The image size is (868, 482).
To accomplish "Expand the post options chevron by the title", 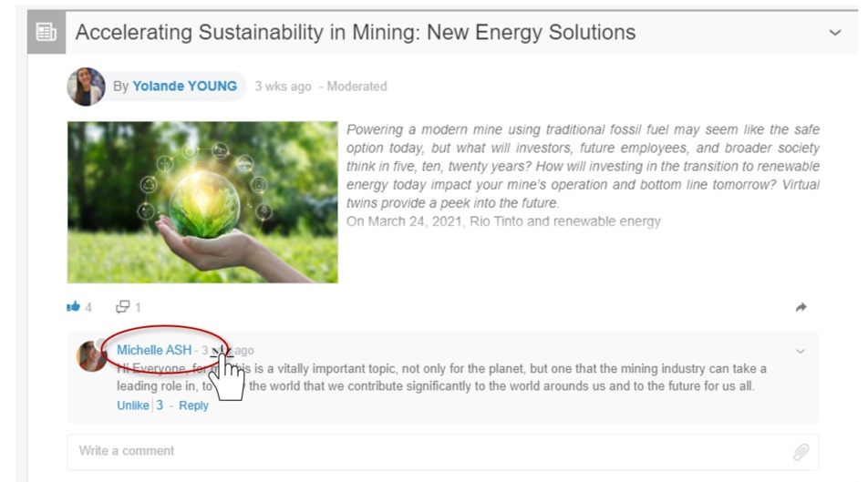I will click(834, 33).
